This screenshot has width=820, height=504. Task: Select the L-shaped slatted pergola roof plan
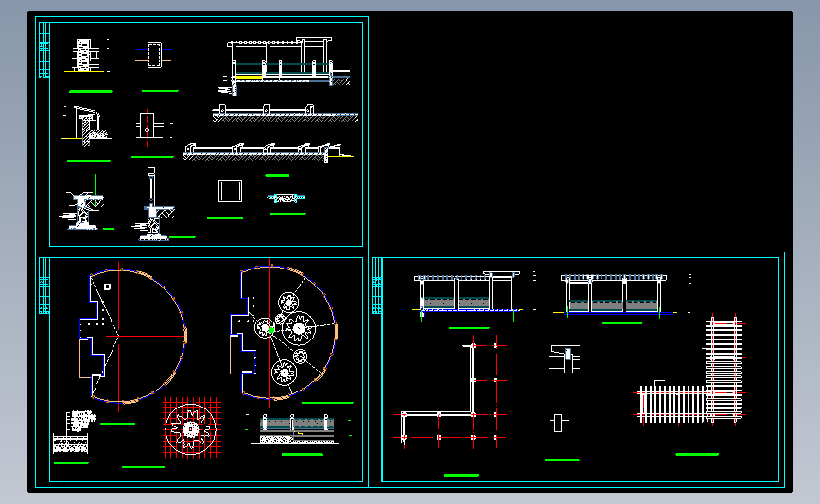click(x=689, y=370)
